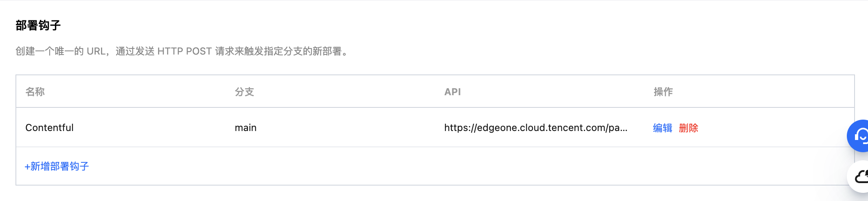The height and width of the screenshot is (201, 868).
Task: Click the red 删除 action text
Action: 688,128
